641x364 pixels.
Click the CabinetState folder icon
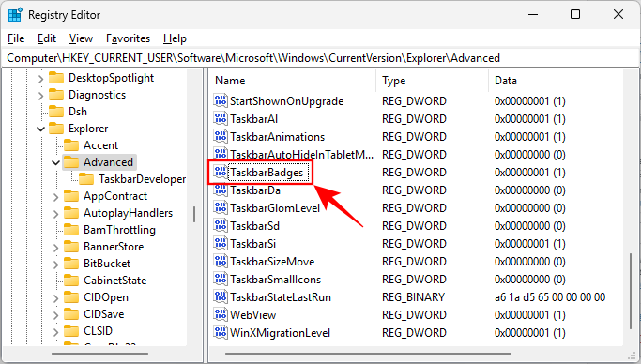(x=71, y=281)
